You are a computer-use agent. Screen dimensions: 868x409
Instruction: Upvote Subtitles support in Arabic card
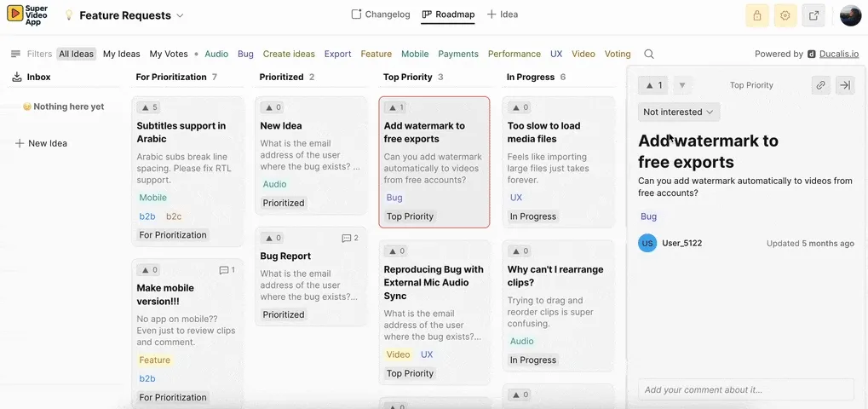pos(149,107)
